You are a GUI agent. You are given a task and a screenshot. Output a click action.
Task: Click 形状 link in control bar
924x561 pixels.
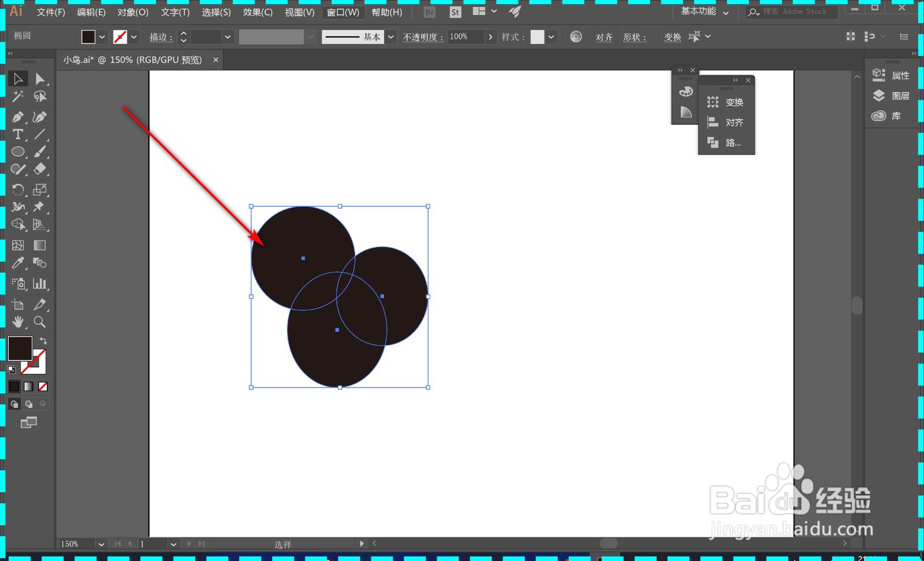point(634,38)
